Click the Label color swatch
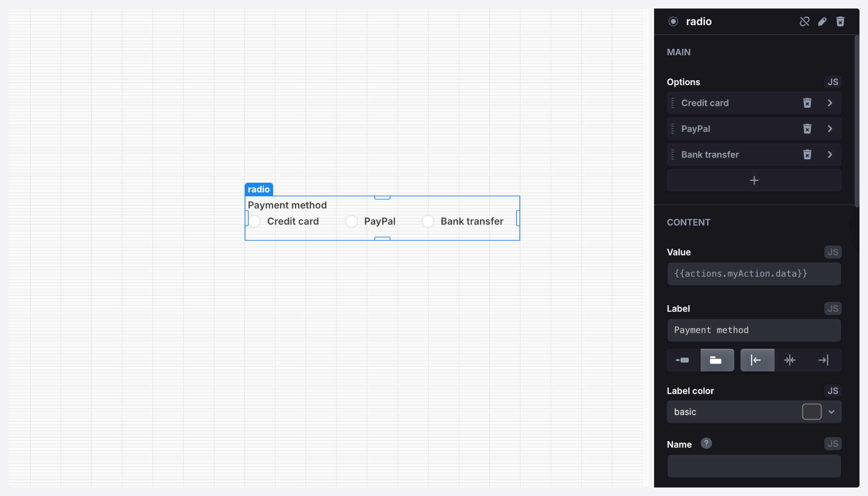This screenshot has height=496, width=868. [811, 412]
